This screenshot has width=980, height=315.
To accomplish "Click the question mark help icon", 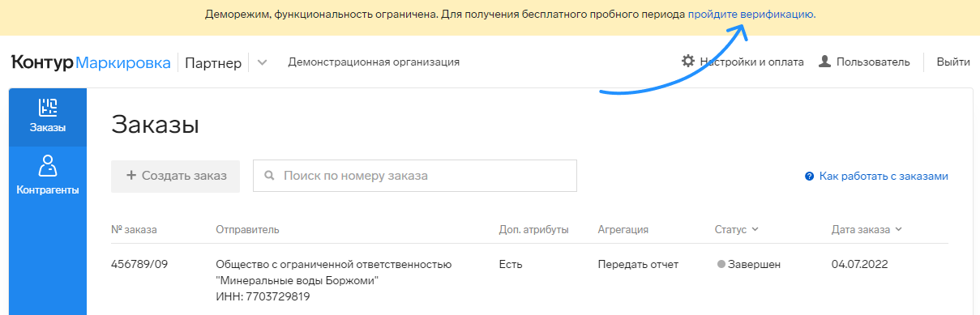I will click(x=809, y=176).
